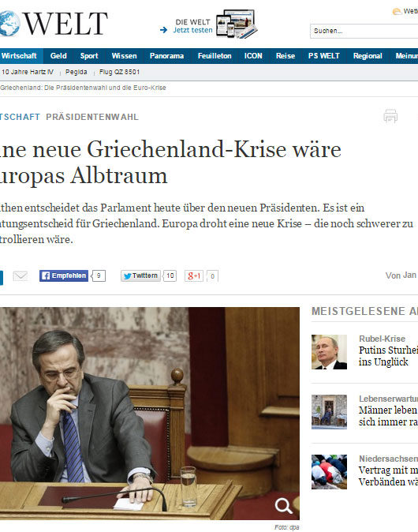
Task: Go to the PS WELT section
Action: pyautogui.click(x=324, y=56)
